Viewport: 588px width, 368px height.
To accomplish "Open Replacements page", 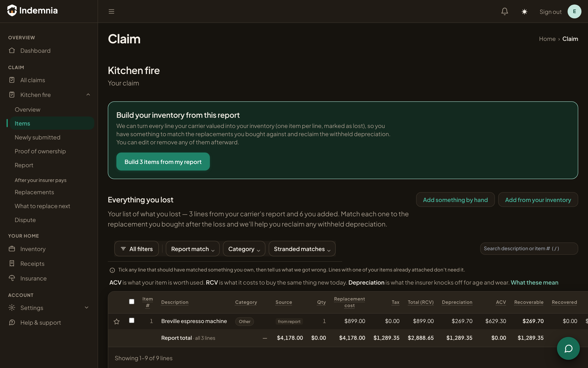I will coord(34,192).
